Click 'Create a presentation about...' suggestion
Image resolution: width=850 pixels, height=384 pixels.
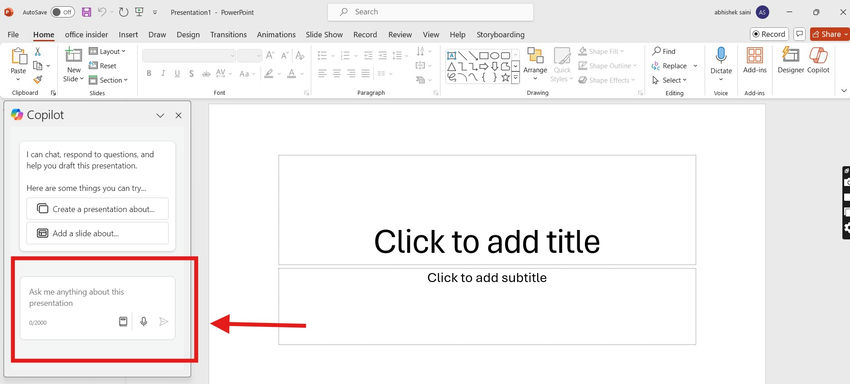98,209
